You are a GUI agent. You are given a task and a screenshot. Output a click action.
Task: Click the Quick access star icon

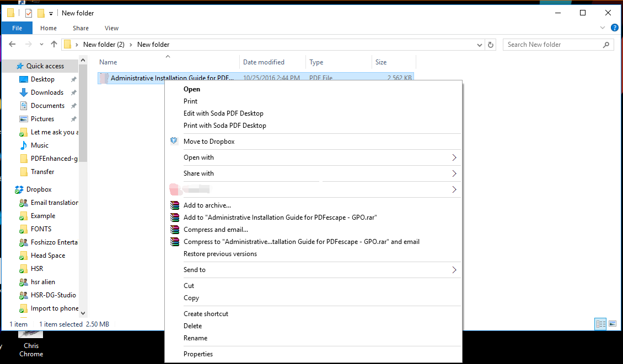coord(20,66)
